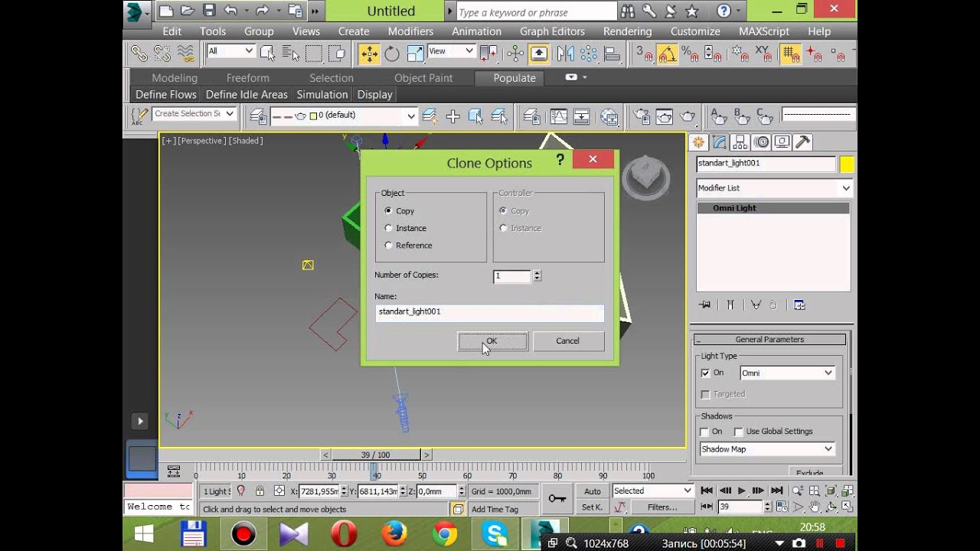This screenshot has height=551, width=980.
Task: Click the Pan View hand icon
Action: pyautogui.click(x=815, y=507)
